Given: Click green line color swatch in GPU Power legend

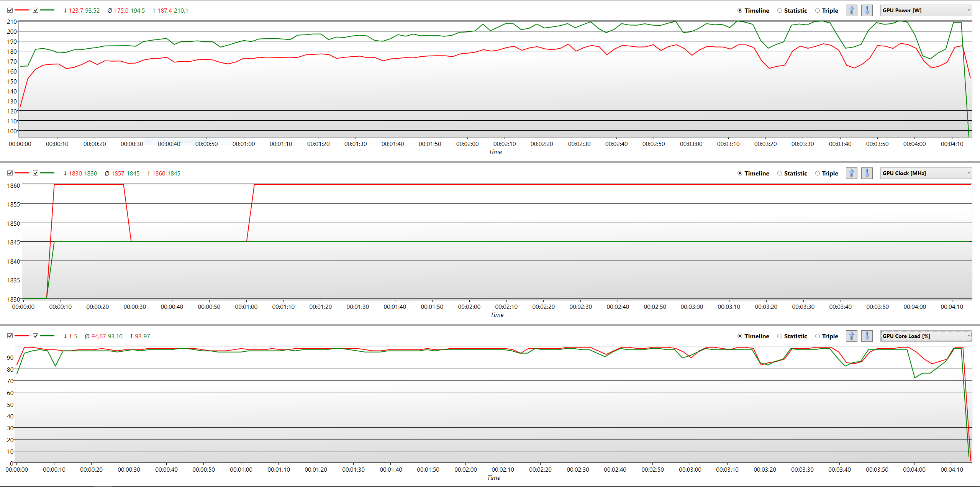Looking at the screenshot, I should [47, 10].
